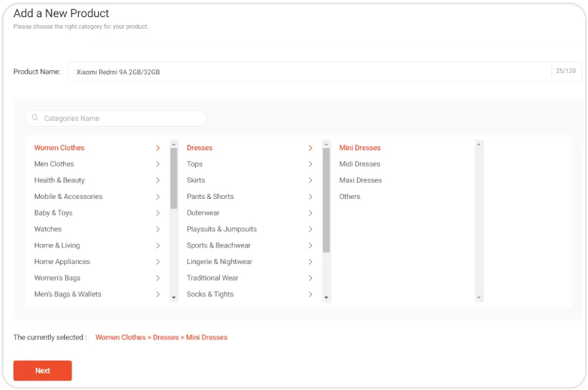Choose Midi Dresses option
The height and width of the screenshot is (390, 588).
(359, 164)
